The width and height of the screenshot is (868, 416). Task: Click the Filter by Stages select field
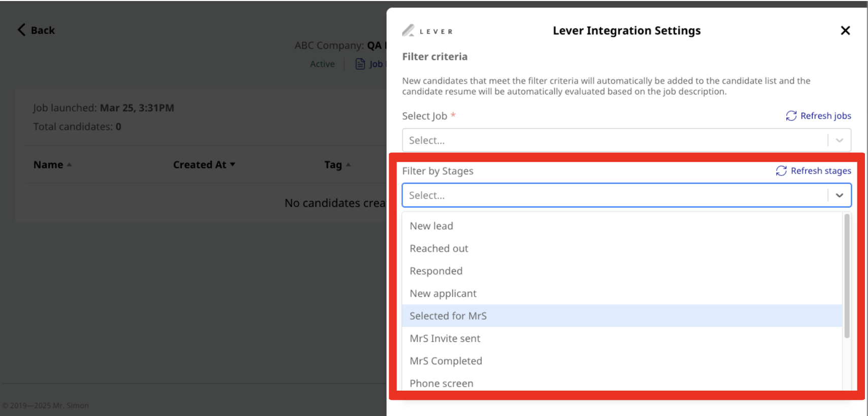click(x=626, y=195)
